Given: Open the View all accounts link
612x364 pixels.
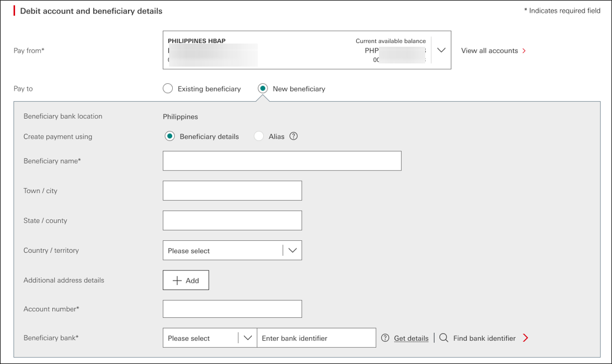Looking at the screenshot, I should coord(489,51).
